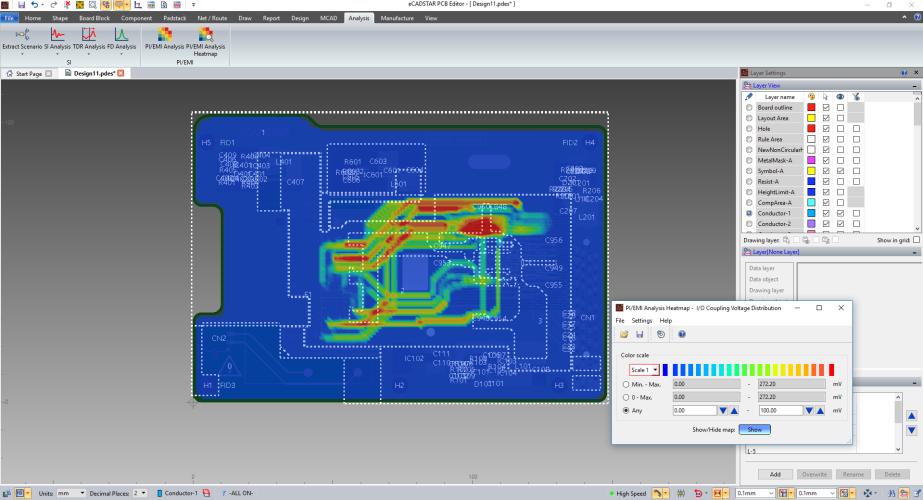This screenshot has height=500, width=923.
Task: Choose the 0 - Max. radio option
Action: (x=626, y=396)
